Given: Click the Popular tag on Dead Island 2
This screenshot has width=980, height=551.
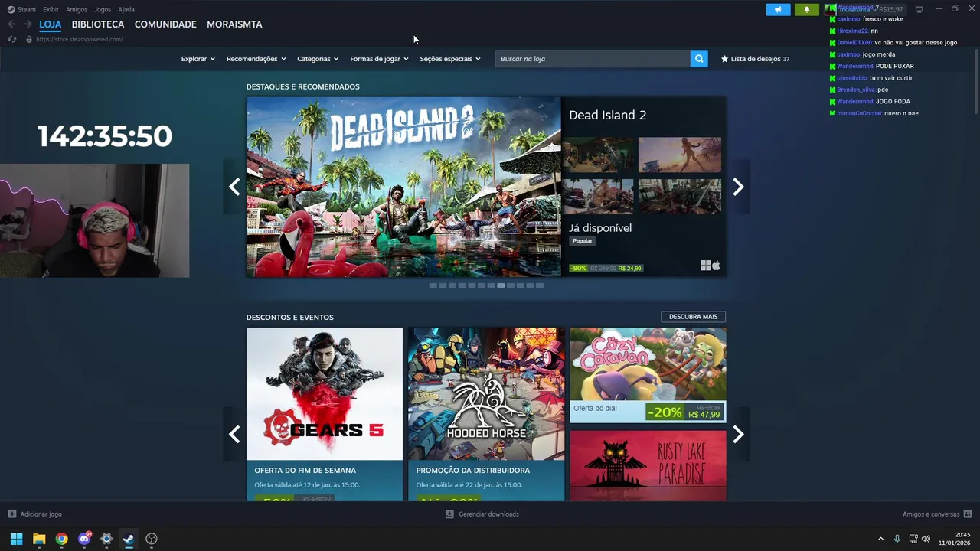Looking at the screenshot, I should coord(583,241).
